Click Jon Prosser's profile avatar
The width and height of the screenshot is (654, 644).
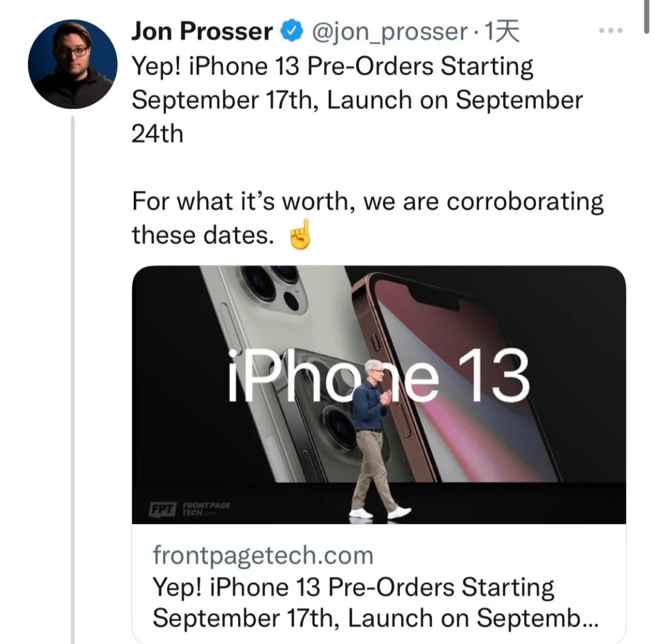click(x=73, y=64)
